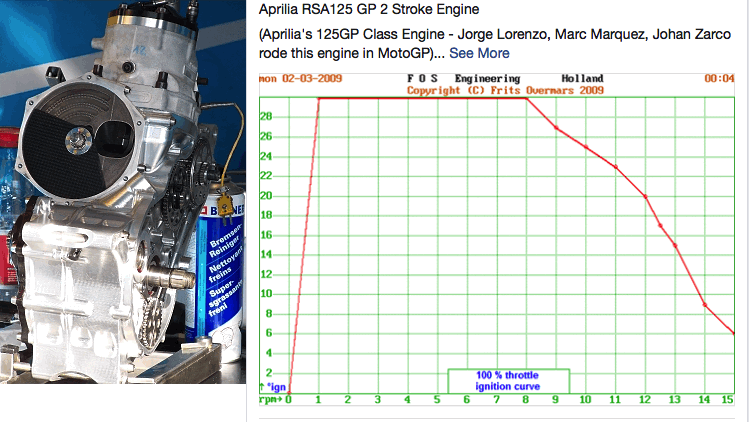Click the x-axis rpm value 5
The height and width of the screenshot is (425, 750).
[x=437, y=399]
